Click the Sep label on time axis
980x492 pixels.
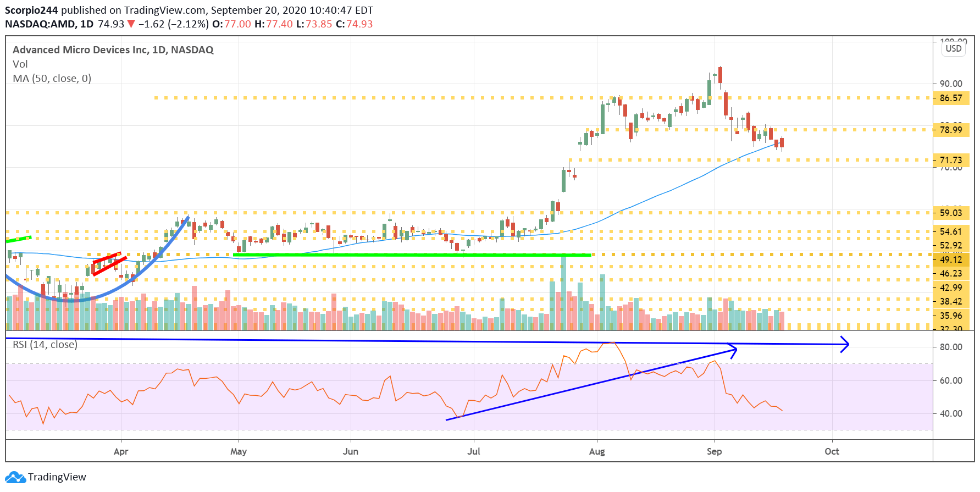click(715, 452)
